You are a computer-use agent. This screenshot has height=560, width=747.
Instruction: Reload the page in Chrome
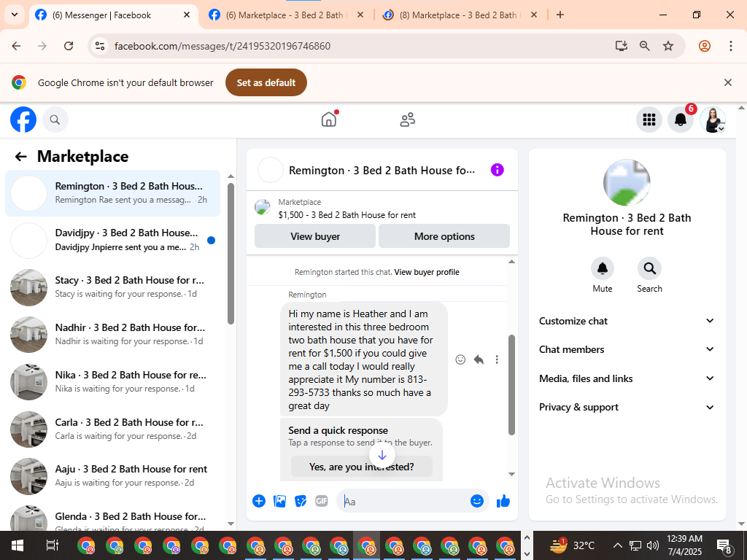(69, 46)
